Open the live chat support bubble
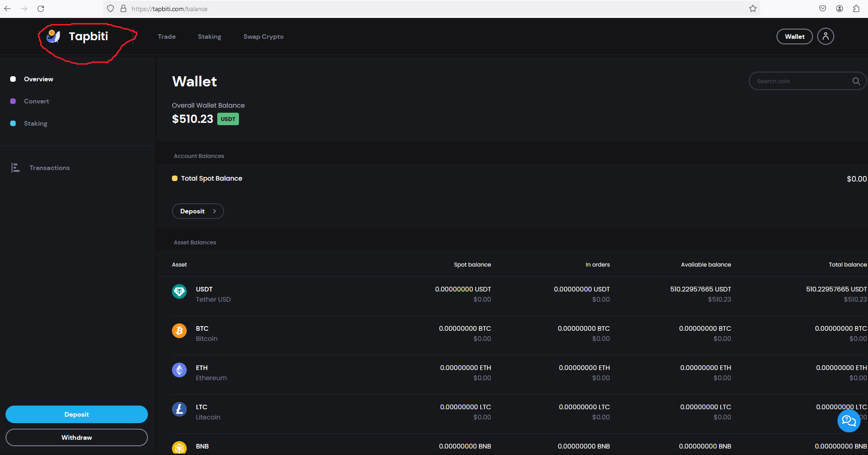 pos(849,420)
